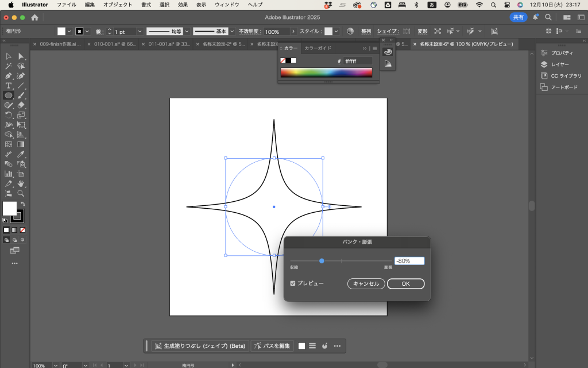Set paint to None (red slash box)
The width and height of the screenshot is (588, 368).
point(23,230)
